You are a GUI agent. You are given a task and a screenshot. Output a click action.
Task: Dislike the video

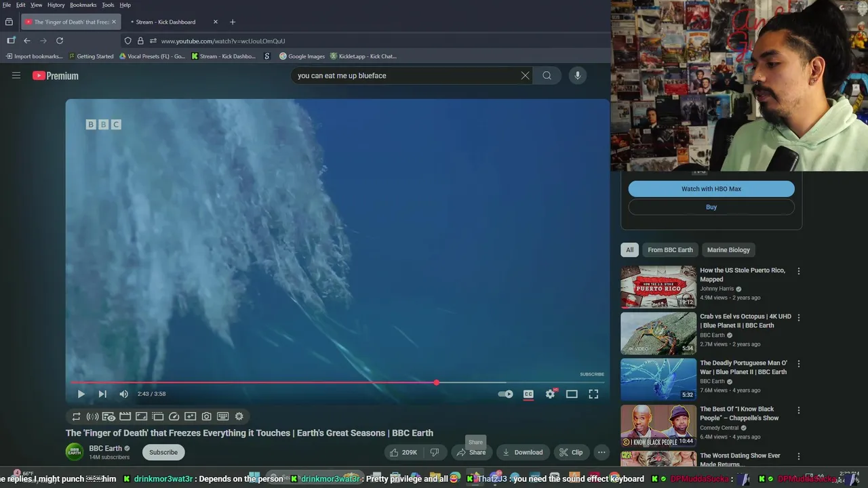[435, 452]
